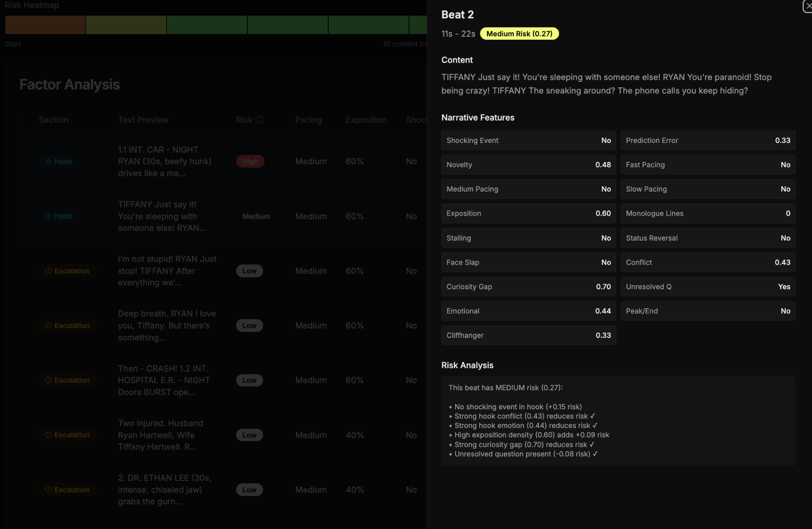This screenshot has height=529, width=812.
Task: Click the Exposition 0.60 feature card
Action: click(529, 214)
